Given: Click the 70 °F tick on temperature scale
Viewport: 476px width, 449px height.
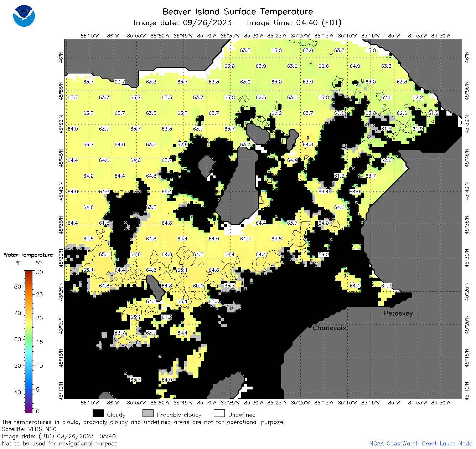Looking at the screenshot, I should [x=17, y=313].
